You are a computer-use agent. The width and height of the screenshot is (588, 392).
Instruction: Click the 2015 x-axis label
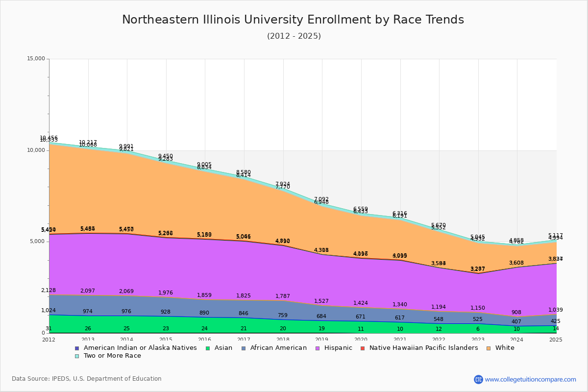point(166,340)
